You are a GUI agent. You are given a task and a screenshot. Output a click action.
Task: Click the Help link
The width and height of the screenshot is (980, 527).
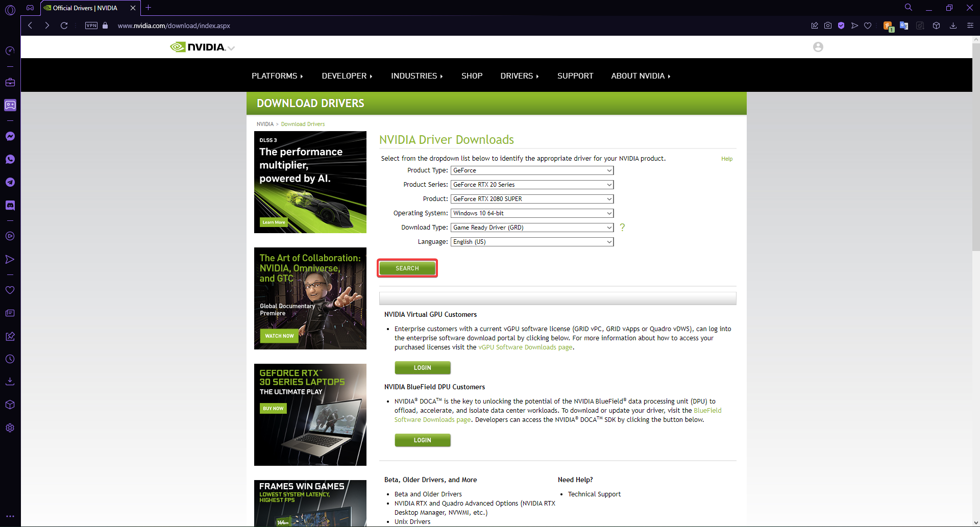[x=727, y=159]
